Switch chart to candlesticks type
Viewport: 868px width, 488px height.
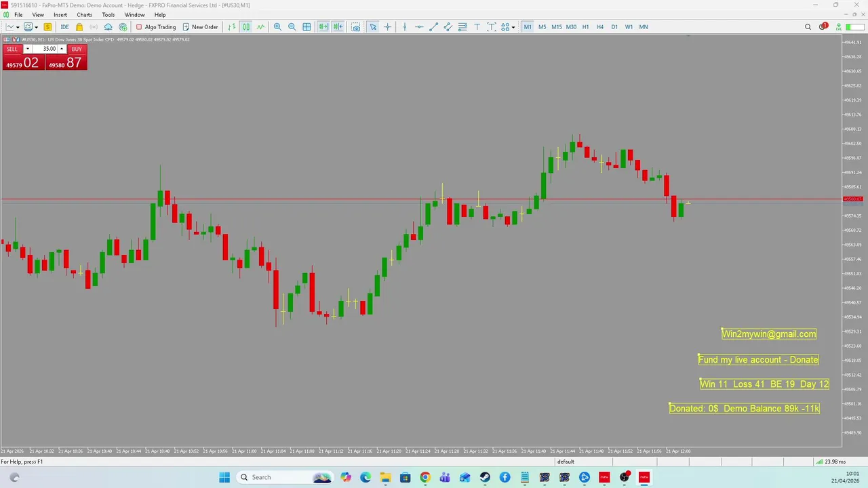coord(246,27)
